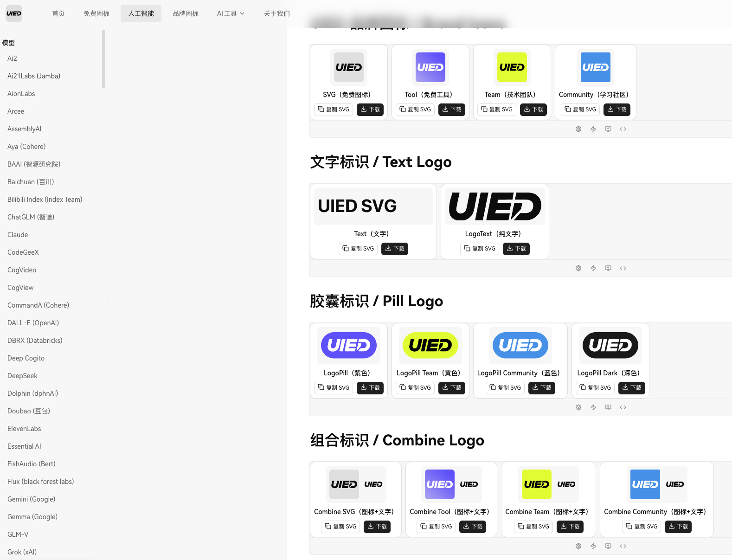Open 品牌图标 in the top navigation
The height and width of the screenshot is (560, 732).
(186, 13)
